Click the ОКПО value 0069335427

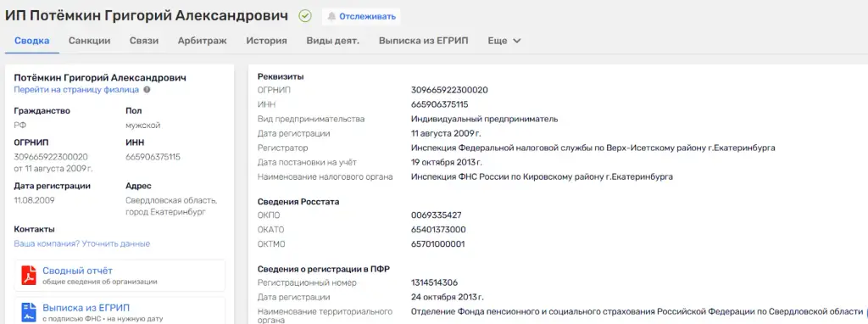coord(437,215)
